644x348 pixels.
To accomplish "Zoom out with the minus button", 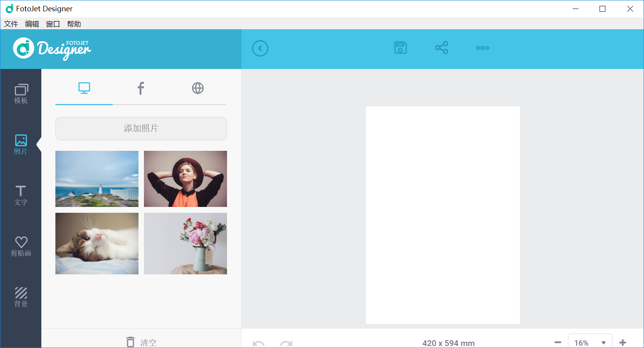I will click(x=558, y=343).
